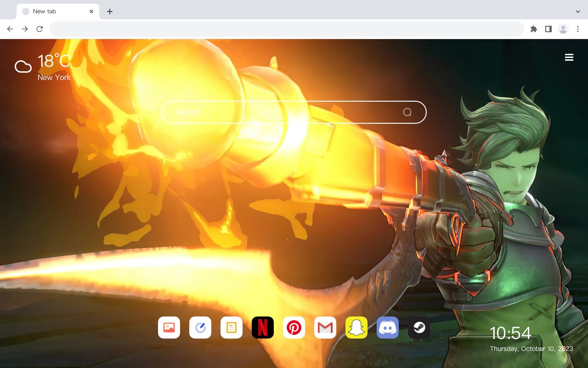Toggle the browser side panel
The height and width of the screenshot is (368, 588).
click(548, 29)
